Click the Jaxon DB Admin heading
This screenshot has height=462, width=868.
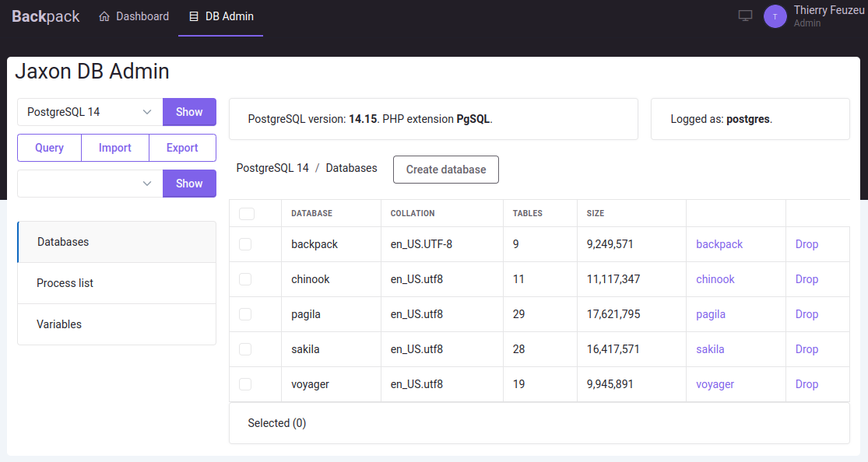pyautogui.click(x=92, y=72)
